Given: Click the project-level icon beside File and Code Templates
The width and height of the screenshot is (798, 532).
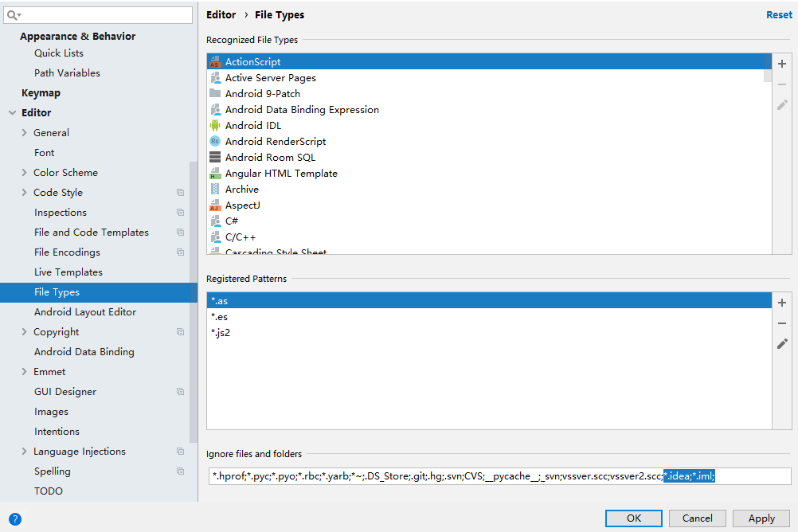Looking at the screenshot, I should (180, 232).
